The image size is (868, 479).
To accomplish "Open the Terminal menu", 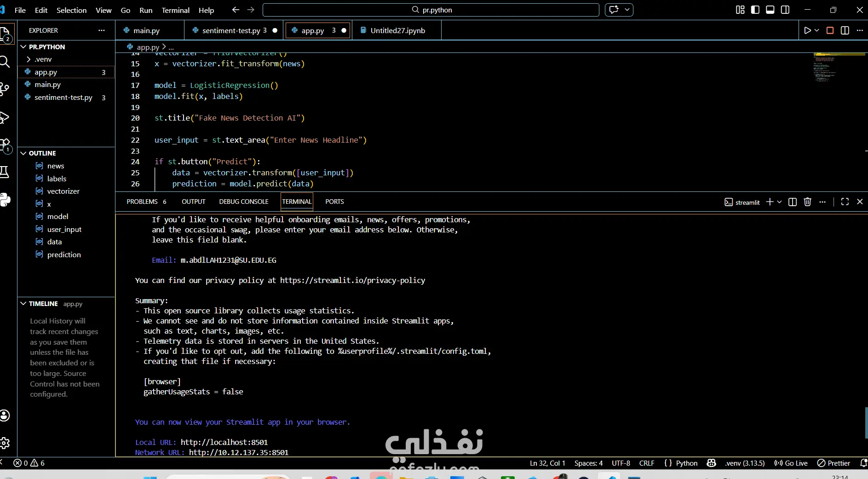I will [175, 10].
